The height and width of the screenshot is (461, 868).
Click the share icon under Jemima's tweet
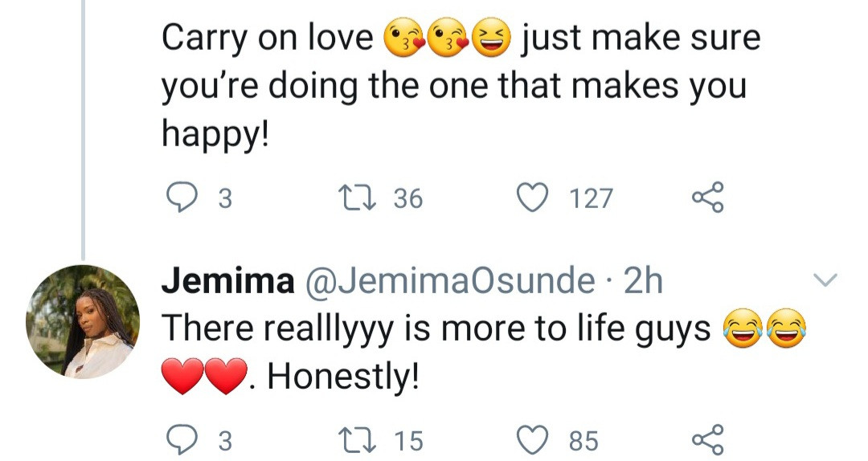coord(708,439)
